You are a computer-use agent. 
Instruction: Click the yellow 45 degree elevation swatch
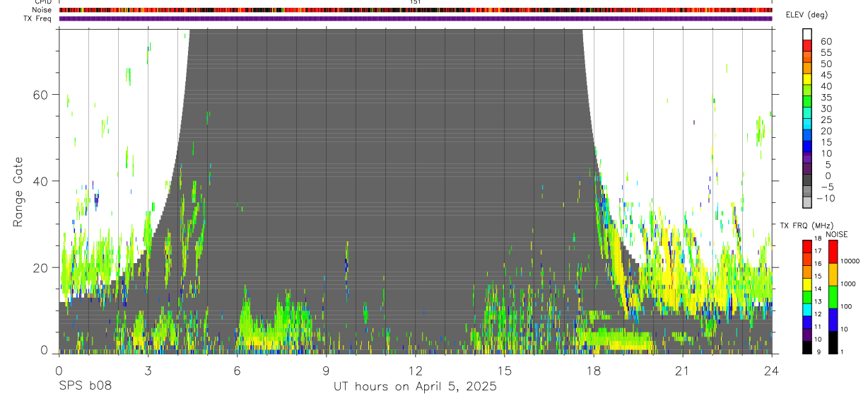[807, 79]
